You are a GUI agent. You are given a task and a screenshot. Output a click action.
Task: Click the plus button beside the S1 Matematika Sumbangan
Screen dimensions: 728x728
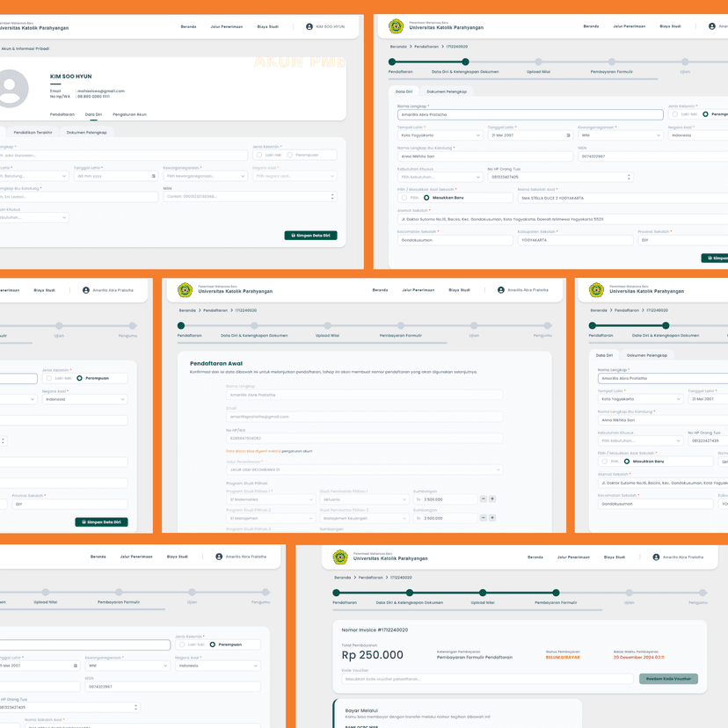pos(492,499)
